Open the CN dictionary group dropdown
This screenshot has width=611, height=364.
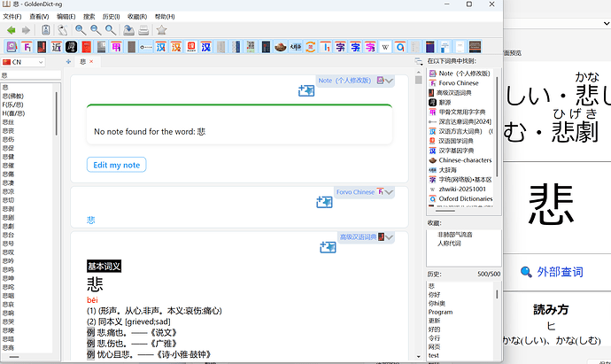point(23,62)
